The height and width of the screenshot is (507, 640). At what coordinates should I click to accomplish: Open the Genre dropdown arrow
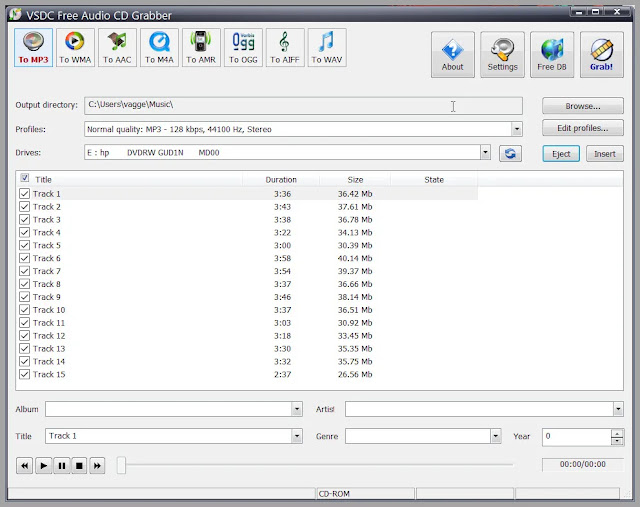(x=496, y=436)
